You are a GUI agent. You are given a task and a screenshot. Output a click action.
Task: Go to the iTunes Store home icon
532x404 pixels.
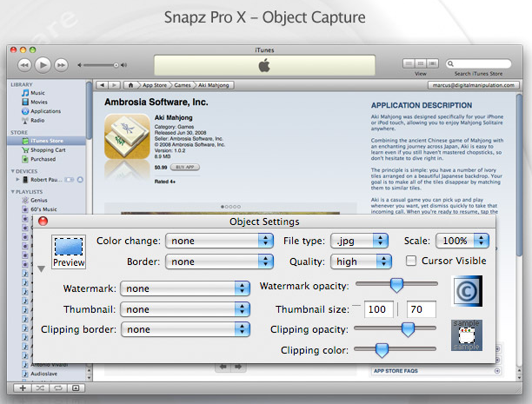coord(130,85)
